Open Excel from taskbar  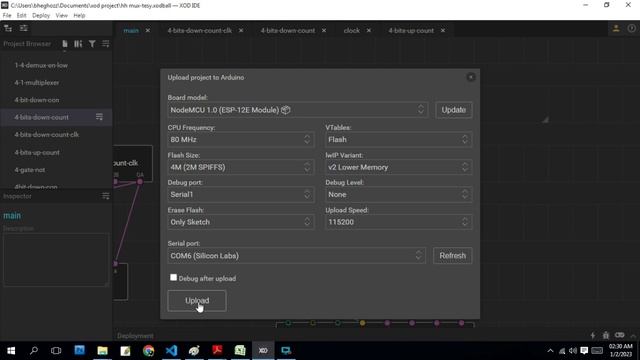click(x=240, y=351)
